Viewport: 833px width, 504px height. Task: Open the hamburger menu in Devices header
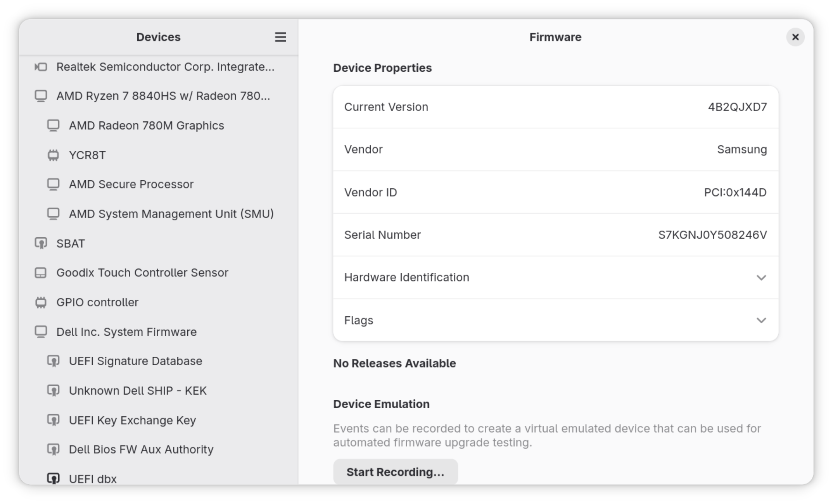280,37
